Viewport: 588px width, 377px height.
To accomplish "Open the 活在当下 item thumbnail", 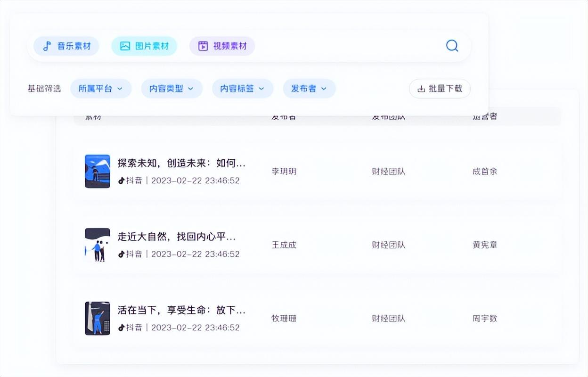I will click(98, 319).
